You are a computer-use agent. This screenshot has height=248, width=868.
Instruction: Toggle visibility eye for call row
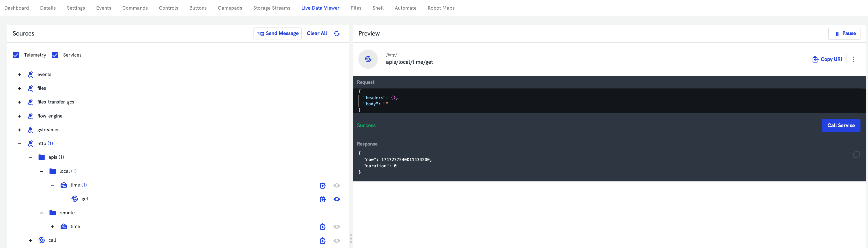click(337, 240)
